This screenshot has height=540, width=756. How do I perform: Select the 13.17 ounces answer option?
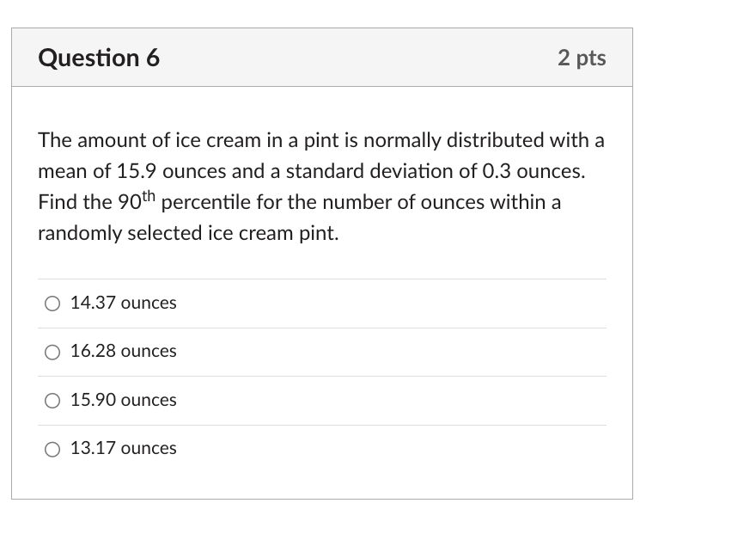(x=123, y=448)
